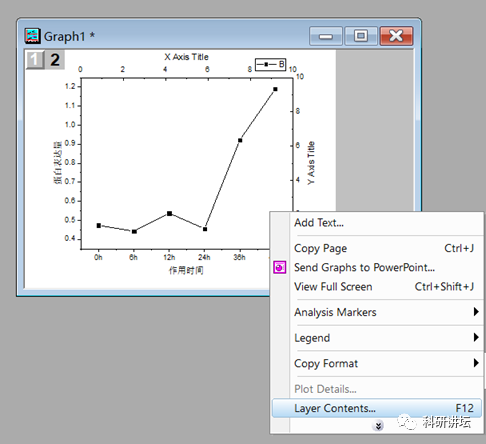Click the 蛋白表达量 left axis title
Viewport: 486px width, 444px height.
(58, 163)
